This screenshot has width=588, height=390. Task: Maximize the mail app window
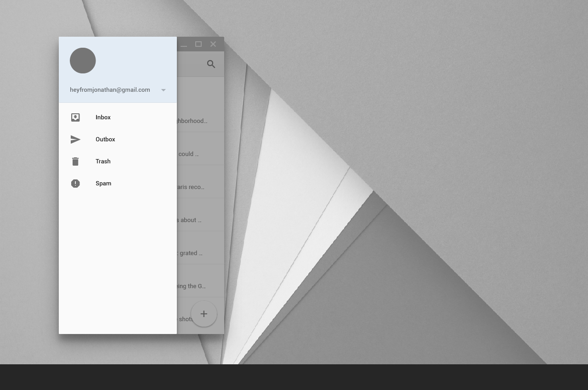tap(198, 44)
